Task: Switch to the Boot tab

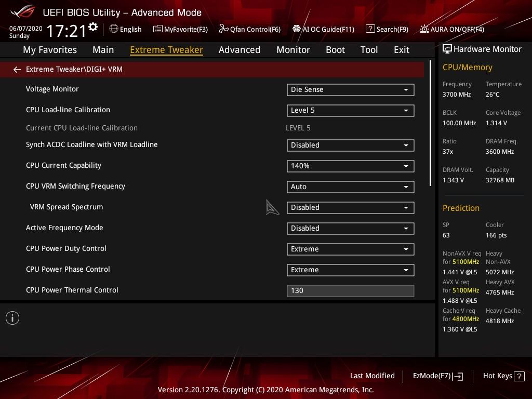Action: pyautogui.click(x=335, y=50)
